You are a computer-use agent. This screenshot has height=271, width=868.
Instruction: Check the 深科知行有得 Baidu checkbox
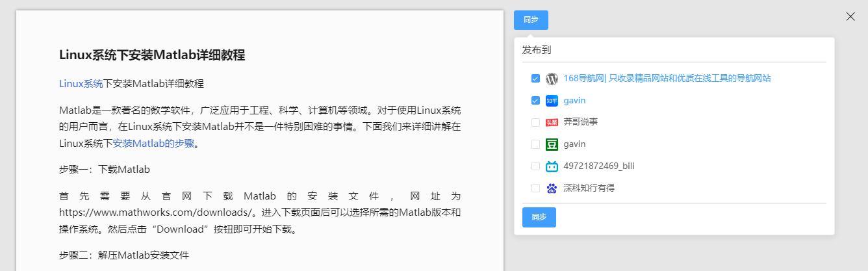[x=535, y=188]
